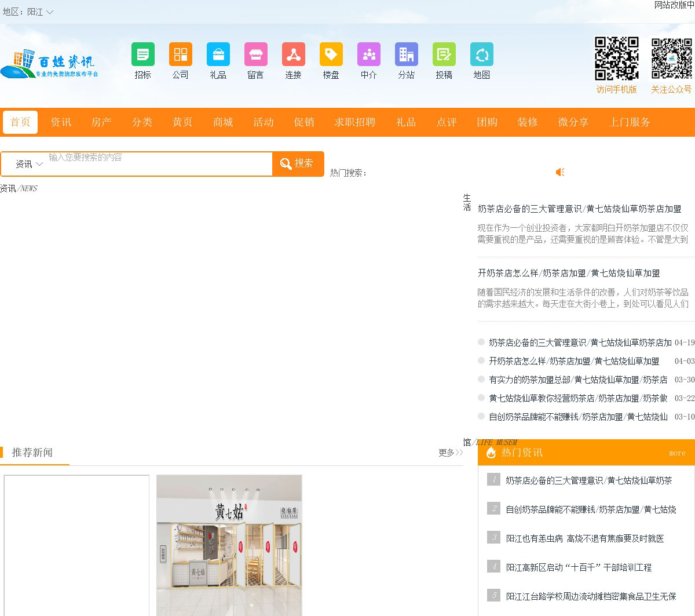Click the purple 中介 agent icon
695x616 pixels.
point(368,54)
